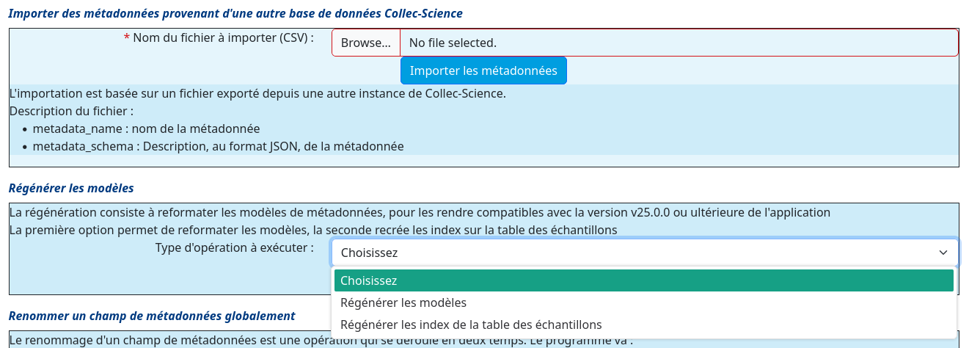This screenshot has height=348, width=980.
Task: Click the heading 'Importer des métadonnées provenant d'une autre base'
Action: [235, 14]
